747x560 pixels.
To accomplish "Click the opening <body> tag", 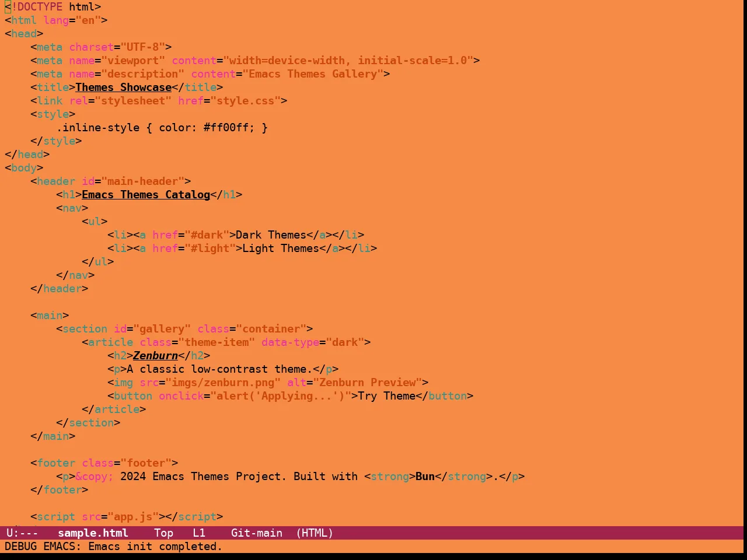I will (24, 168).
